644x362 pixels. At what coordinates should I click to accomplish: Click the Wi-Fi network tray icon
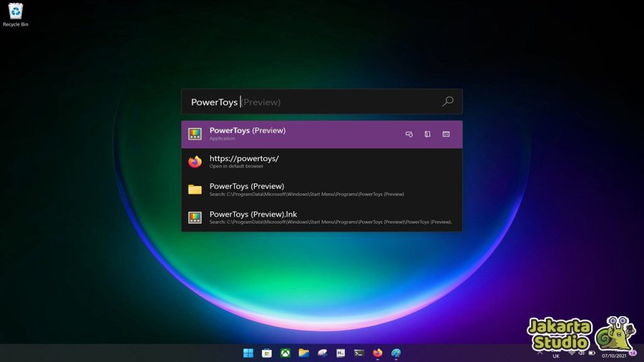[571, 353]
